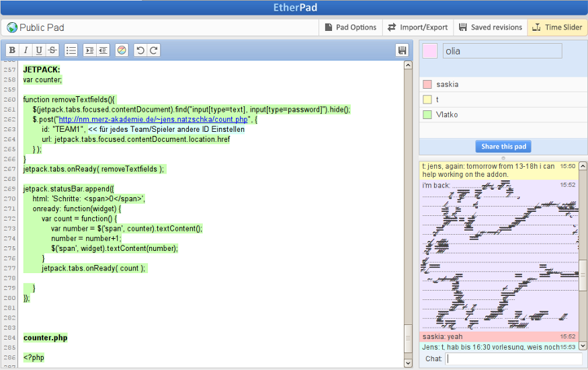Click the counter.php heading line
Screen dimensions: 588x370
pos(46,338)
